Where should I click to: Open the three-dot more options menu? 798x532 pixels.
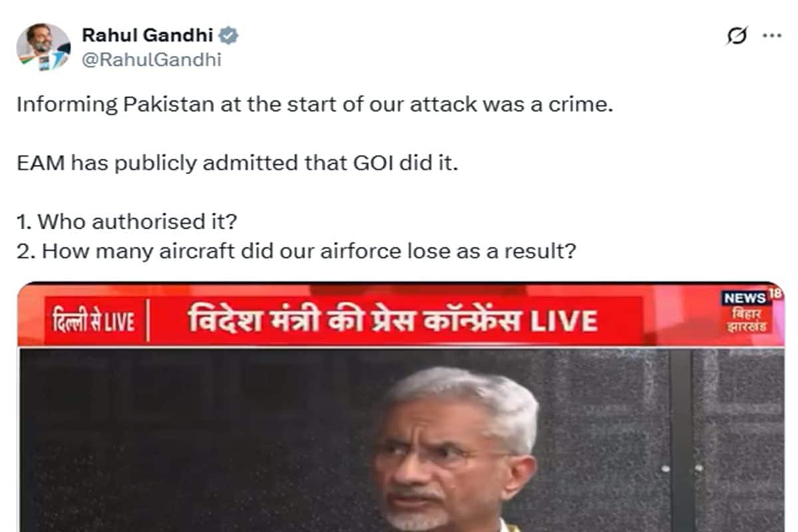[x=771, y=35]
